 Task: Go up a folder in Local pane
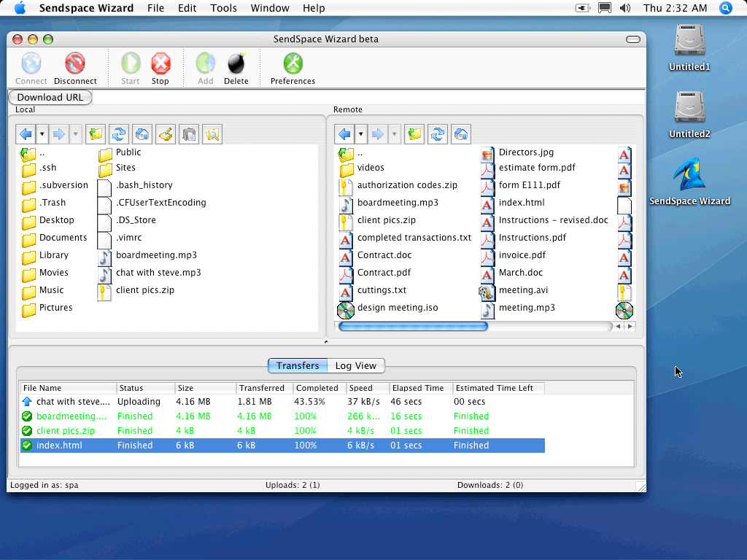point(96,134)
